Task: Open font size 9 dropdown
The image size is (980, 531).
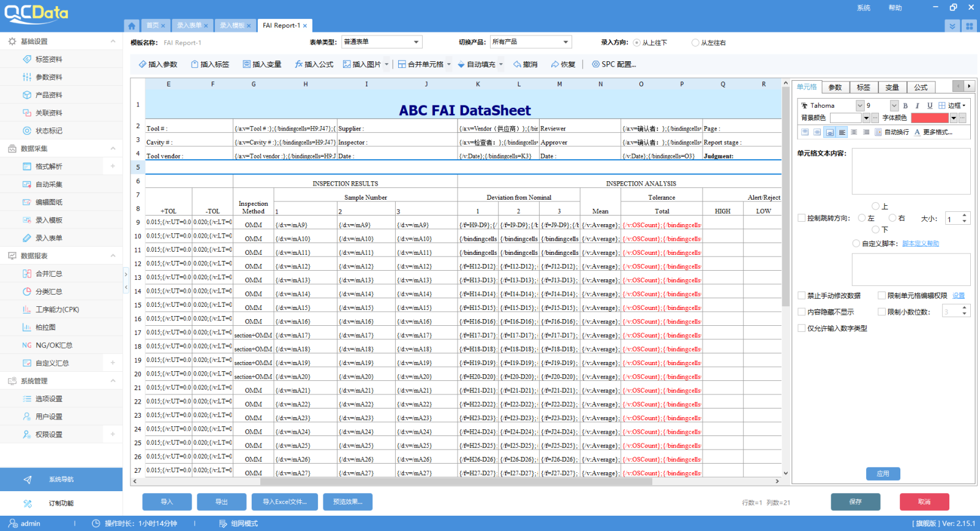Action: click(x=894, y=105)
